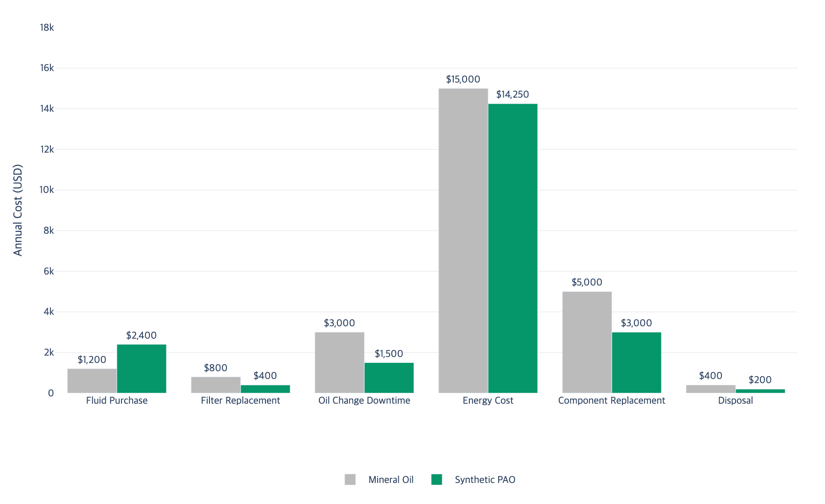Viewport: 825px width, 504px height.
Task: Click the Filter Replacement axis label
Action: 240,400
